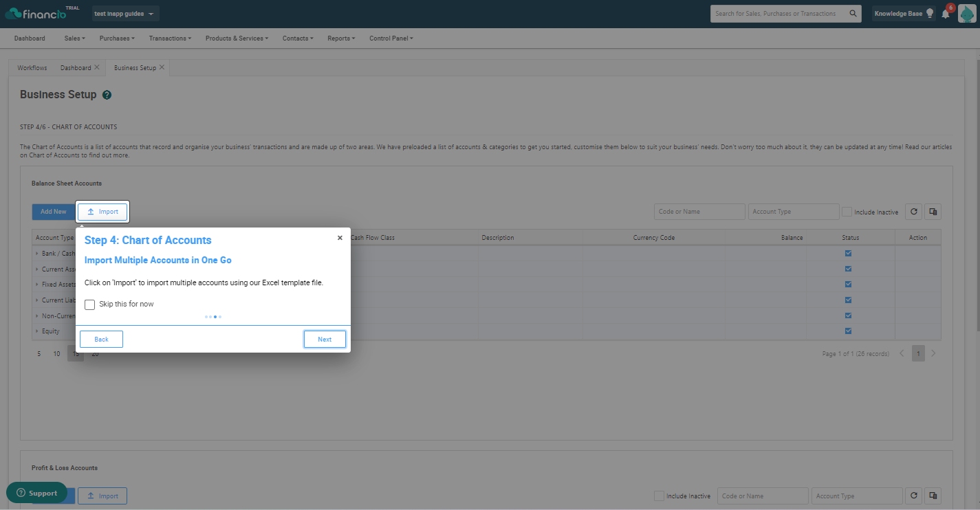Switch to the Workflows tab
This screenshot has height=510, width=980.
click(x=32, y=68)
